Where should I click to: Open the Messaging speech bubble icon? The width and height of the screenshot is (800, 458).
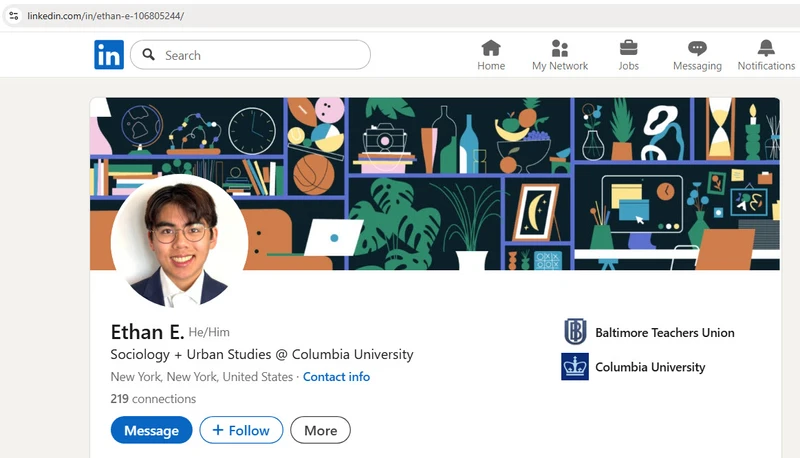pyautogui.click(x=697, y=48)
